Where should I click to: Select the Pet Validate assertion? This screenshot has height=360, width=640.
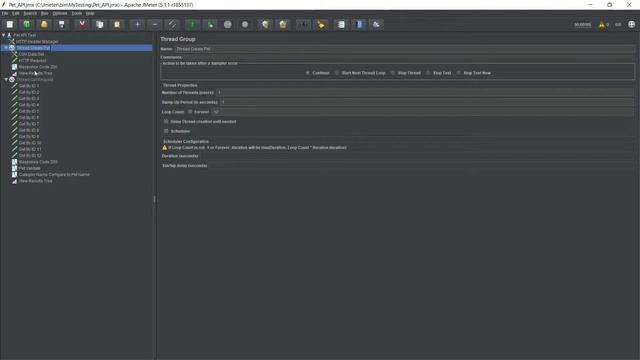[x=30, y=168]
